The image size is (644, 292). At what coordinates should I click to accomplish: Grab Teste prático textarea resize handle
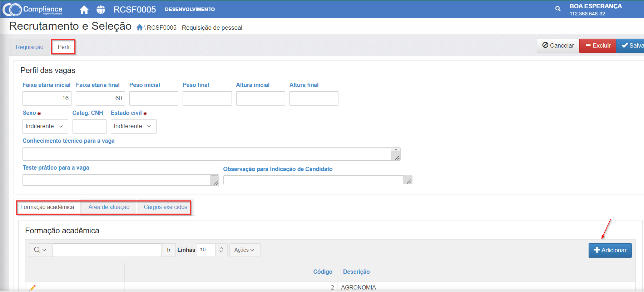[x=216, y=182]
